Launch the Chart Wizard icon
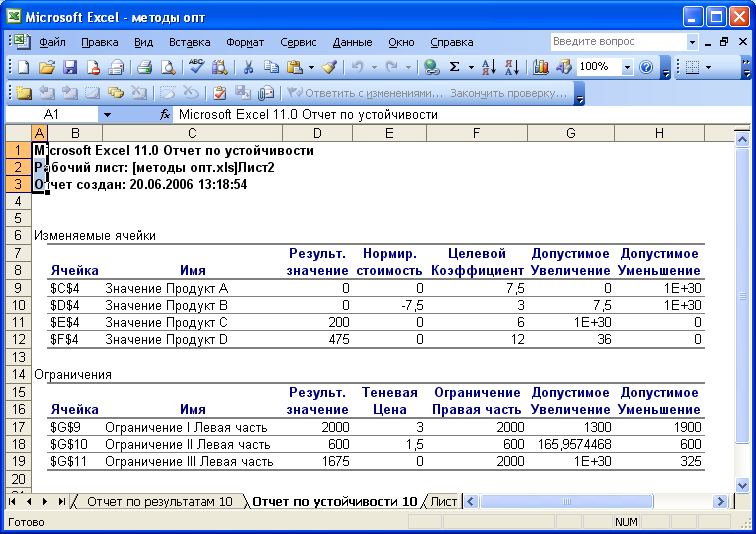Screen dimensions: 756x534 point(540,67)
